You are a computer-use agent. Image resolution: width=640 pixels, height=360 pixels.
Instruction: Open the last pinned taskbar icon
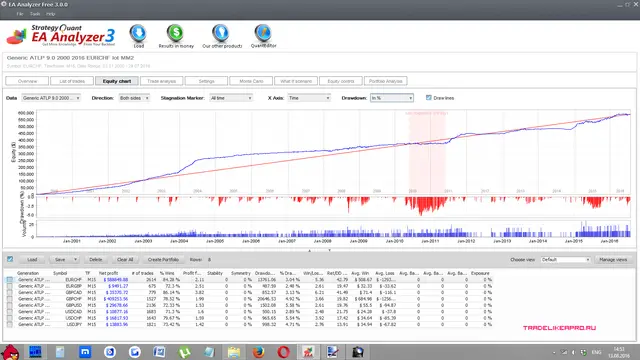358,352
